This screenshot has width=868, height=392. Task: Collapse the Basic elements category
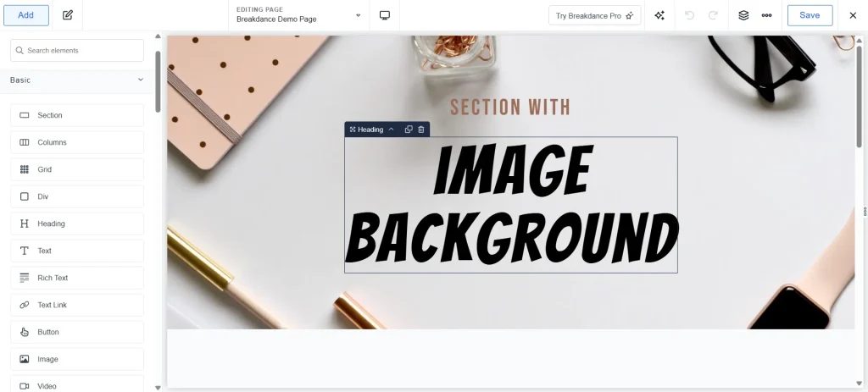pos(141,80)
